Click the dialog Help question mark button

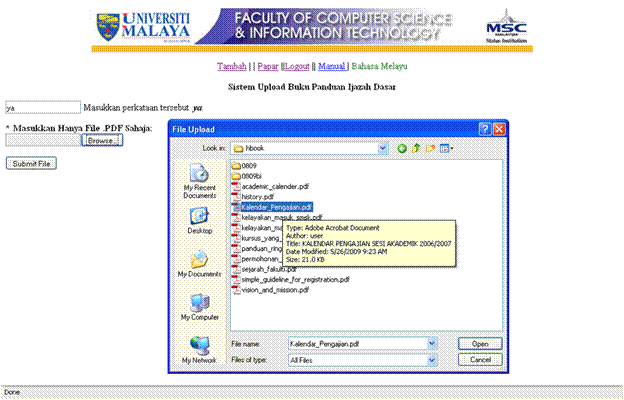483,129
